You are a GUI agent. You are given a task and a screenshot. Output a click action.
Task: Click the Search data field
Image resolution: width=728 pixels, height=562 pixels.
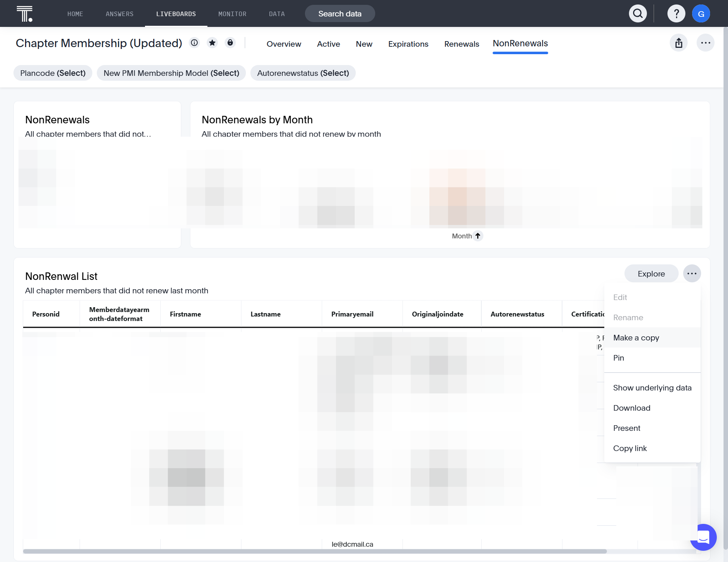click(340, 14)
